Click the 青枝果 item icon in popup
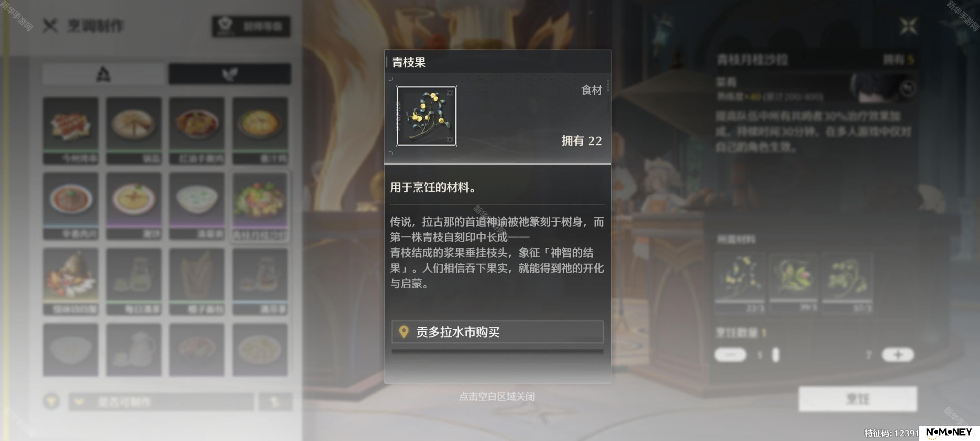 click(427, 116)
